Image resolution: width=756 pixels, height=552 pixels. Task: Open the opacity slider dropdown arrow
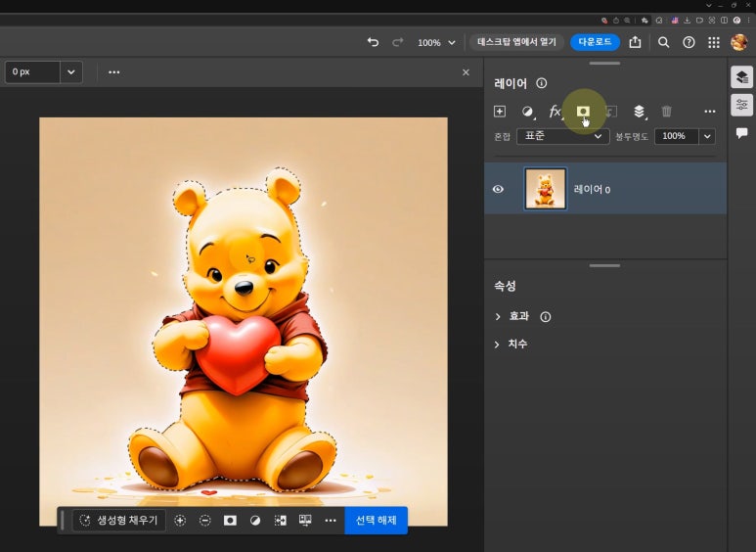coord(707,136)
